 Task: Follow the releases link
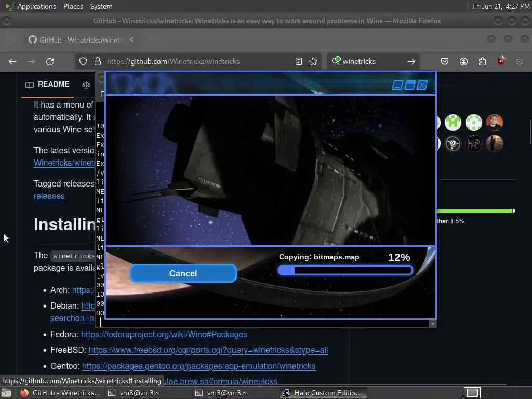click(x=49, y=196)
